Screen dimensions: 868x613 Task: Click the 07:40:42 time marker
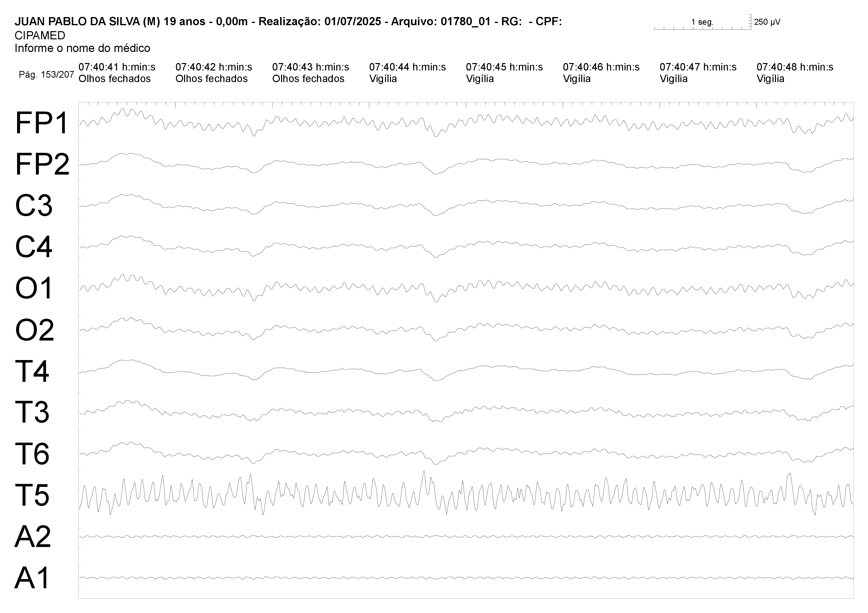(214, 67)
